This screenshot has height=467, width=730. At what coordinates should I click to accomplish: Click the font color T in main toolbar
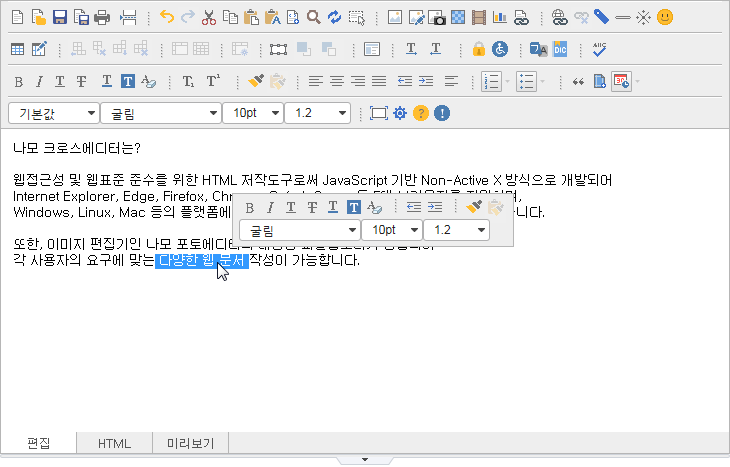point(107,81)
